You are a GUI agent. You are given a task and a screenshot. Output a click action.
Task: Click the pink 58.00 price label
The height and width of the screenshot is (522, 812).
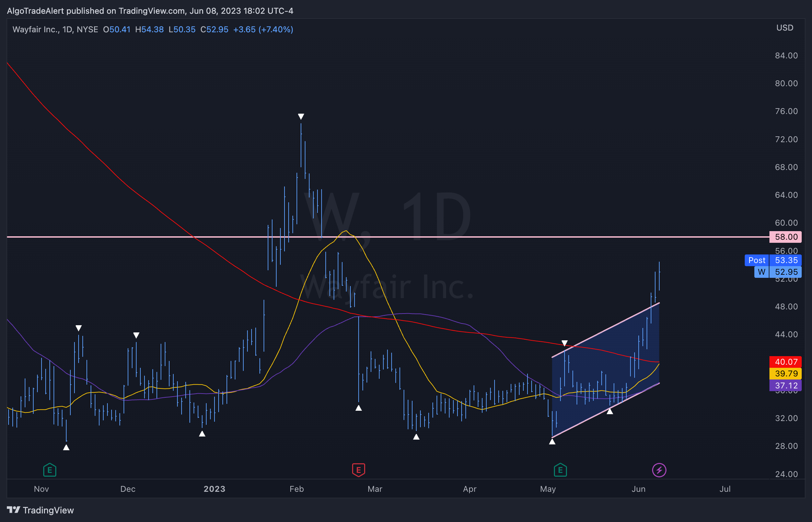tap(786, 237)
